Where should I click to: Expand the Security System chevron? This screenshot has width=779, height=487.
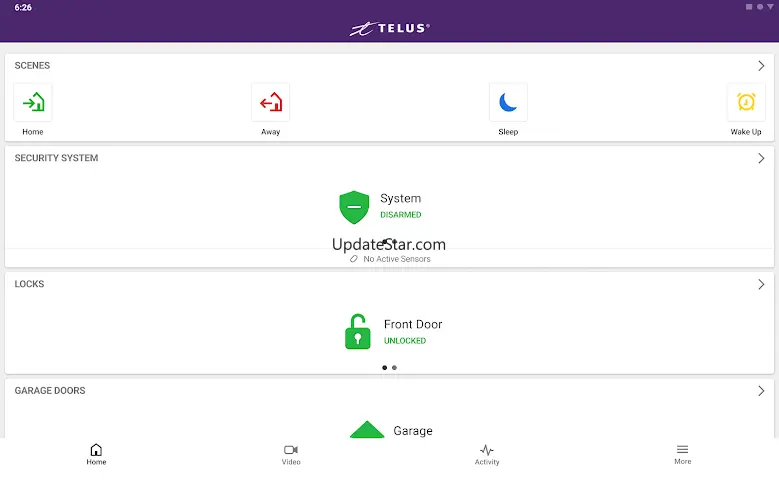click(x=761, y=158)
